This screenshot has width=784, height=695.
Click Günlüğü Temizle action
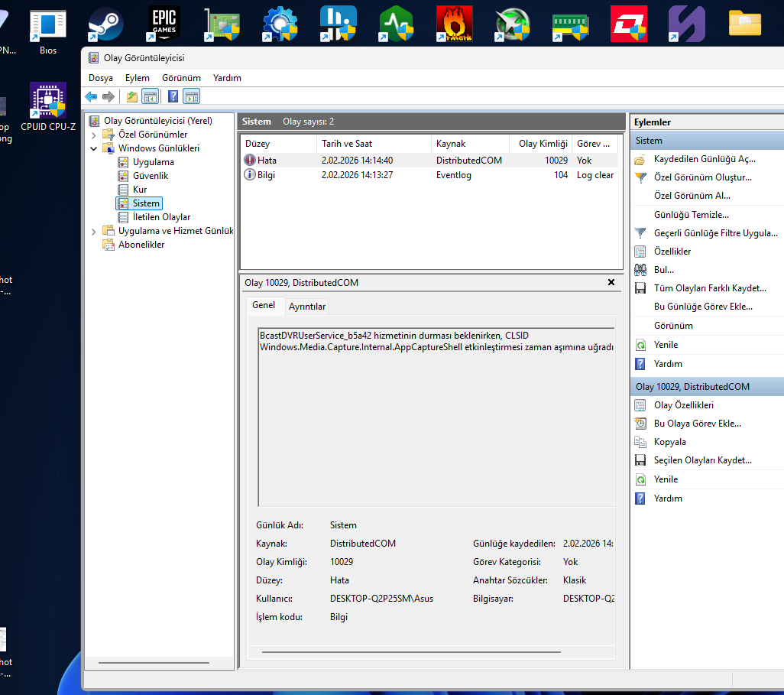(691, 215)
